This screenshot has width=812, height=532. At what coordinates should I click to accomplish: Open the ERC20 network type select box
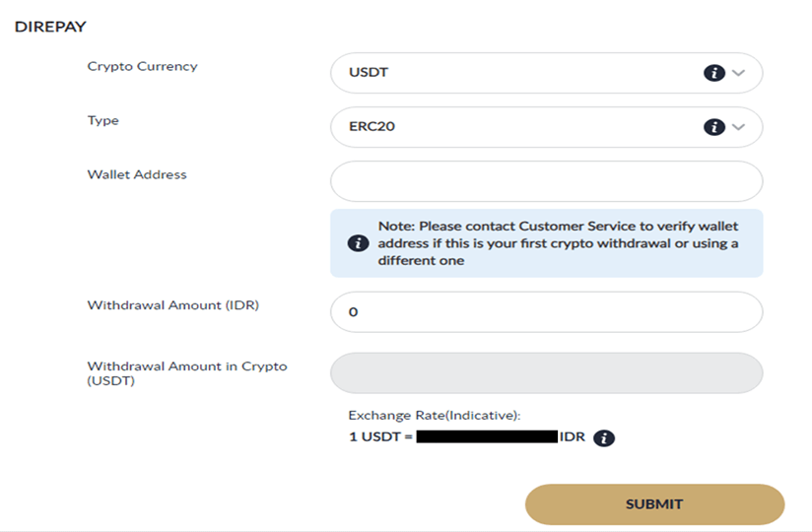click(x=522, y=127)
